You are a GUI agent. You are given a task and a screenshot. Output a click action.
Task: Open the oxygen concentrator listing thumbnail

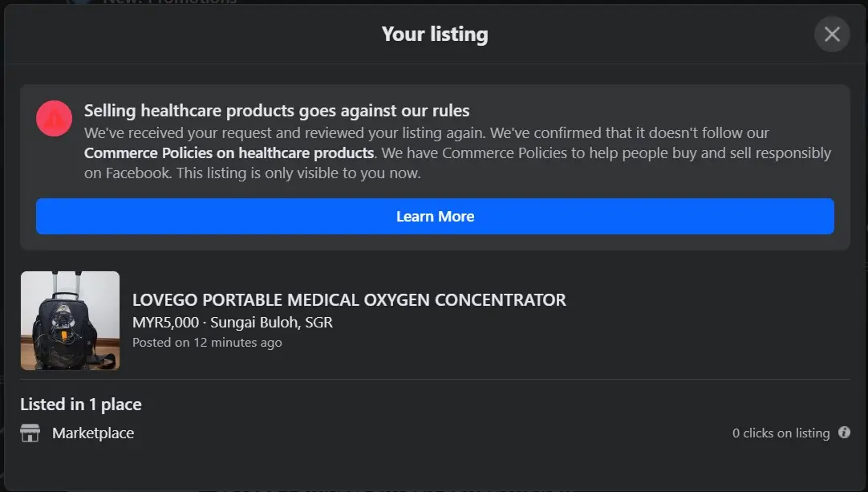pyautogui.click(x=70, y=321)
